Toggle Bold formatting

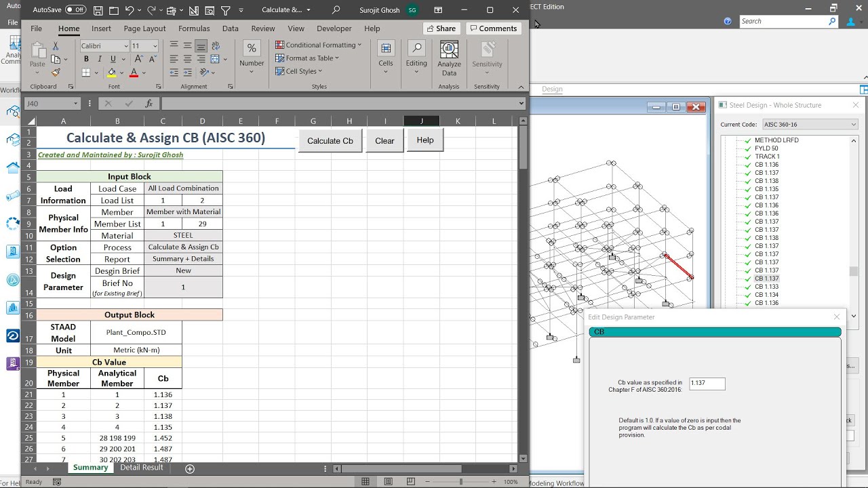(x=86, y=59)
